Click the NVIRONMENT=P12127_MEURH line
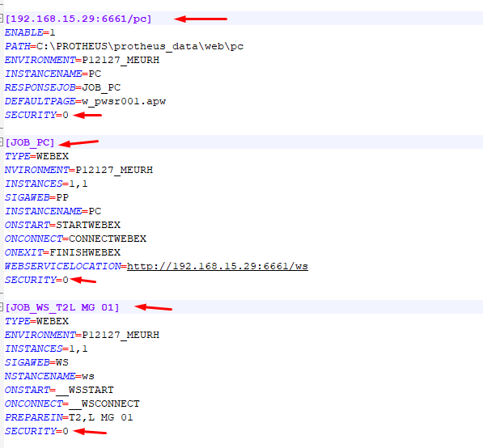Image resolution: width=483 pixels, height=448 pixels. [x=78, y=170]
